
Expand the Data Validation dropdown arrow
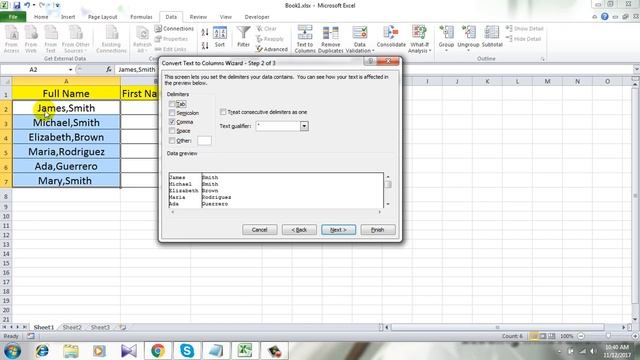[x=373, y=51]
